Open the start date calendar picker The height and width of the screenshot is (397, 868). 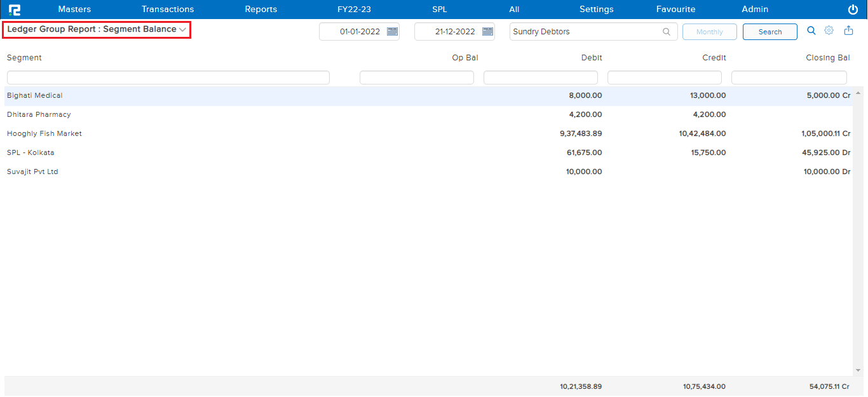(x=392, y=32)
